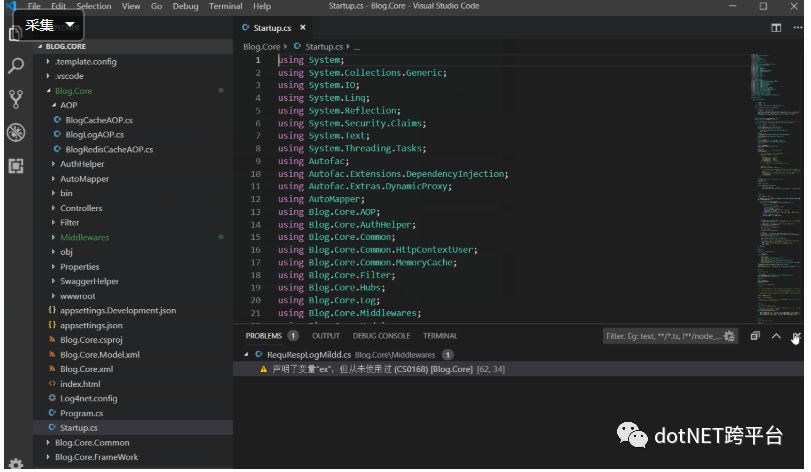This screenshot has width=811, height=472.
Task: Expand the SwaggerHelper folder
Action: [x=53, y=281]
